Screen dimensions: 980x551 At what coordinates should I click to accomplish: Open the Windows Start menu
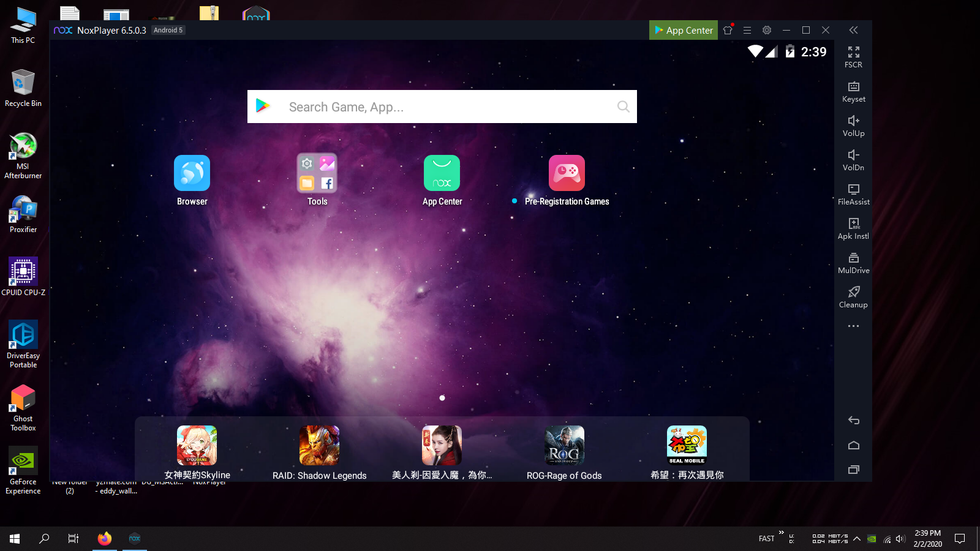tap(15, 539)
